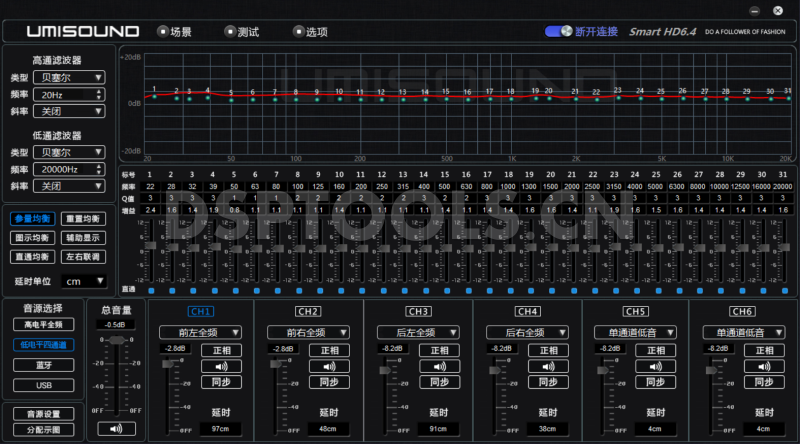Click the CH1 level fader handle
Screen dimensions: 800x444
pos(167,364)
